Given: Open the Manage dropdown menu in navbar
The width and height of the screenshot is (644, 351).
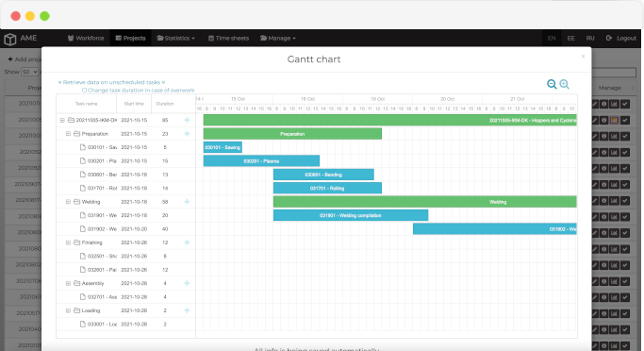Looking at the screenshot, I should (277, 38).
